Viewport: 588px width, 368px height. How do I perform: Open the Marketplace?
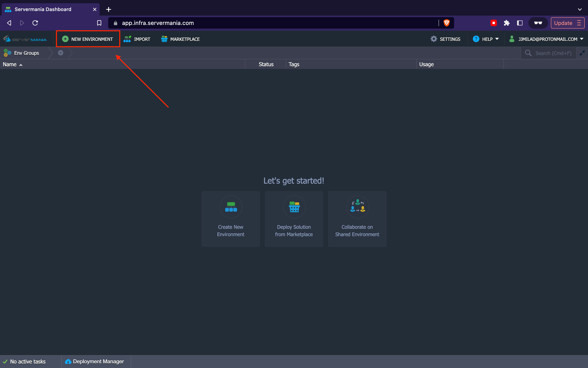click(x=180, y=39)
